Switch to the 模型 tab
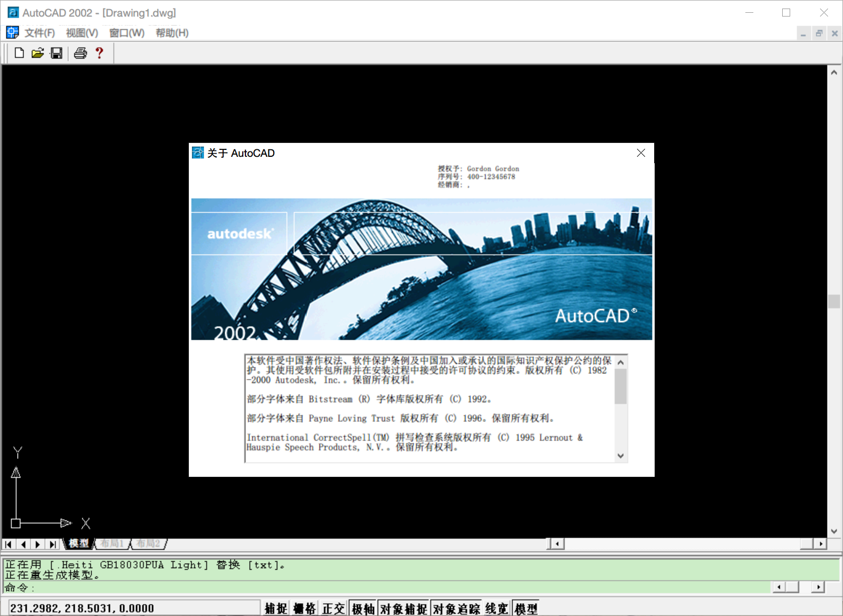Image resolution: width=843 pixels, height=616 pixels. coord(79,543)
